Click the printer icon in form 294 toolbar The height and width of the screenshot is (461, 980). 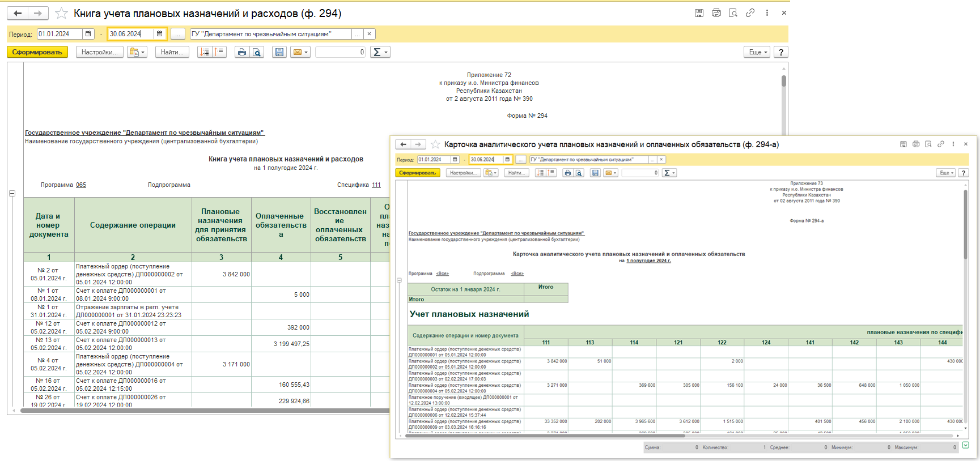(242, 52)
